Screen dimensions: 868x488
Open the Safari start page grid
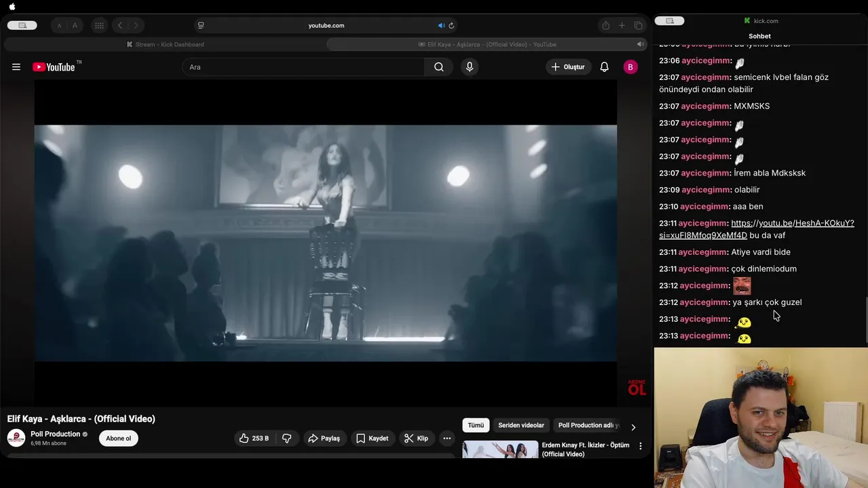click(99, 26)
